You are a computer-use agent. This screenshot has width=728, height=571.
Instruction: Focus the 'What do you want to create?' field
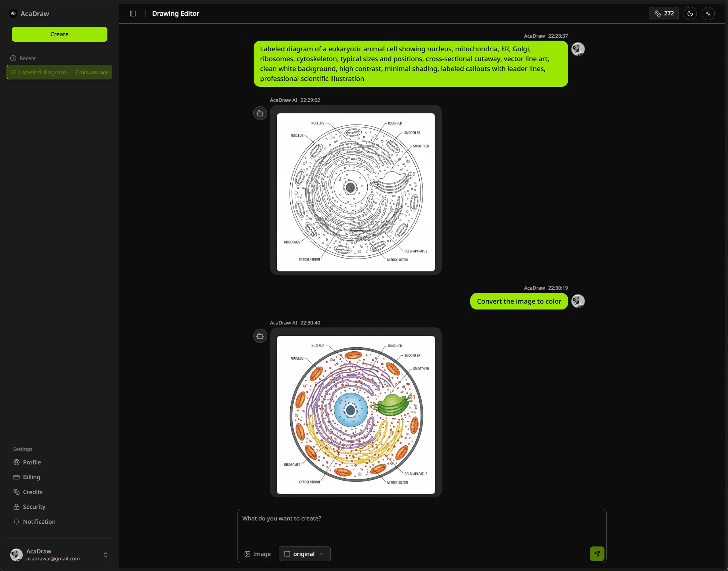click(x=422, y=525)
